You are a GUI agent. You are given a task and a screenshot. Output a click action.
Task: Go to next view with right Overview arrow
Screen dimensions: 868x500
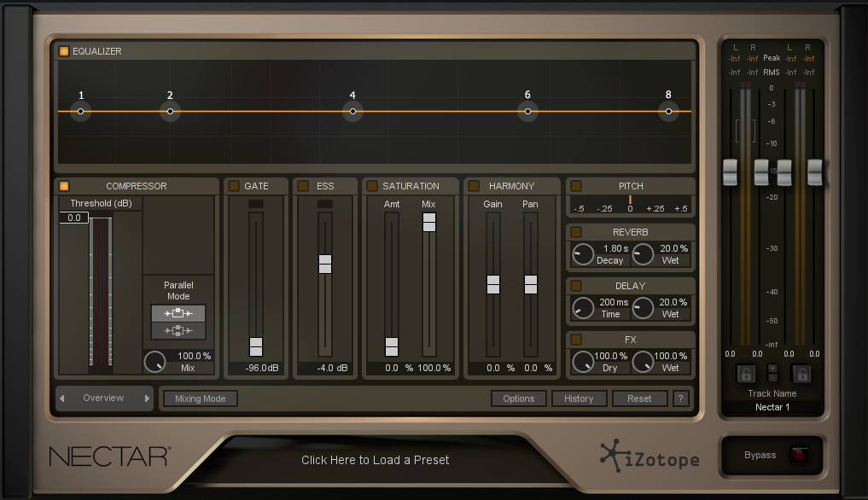pos(147,398)
